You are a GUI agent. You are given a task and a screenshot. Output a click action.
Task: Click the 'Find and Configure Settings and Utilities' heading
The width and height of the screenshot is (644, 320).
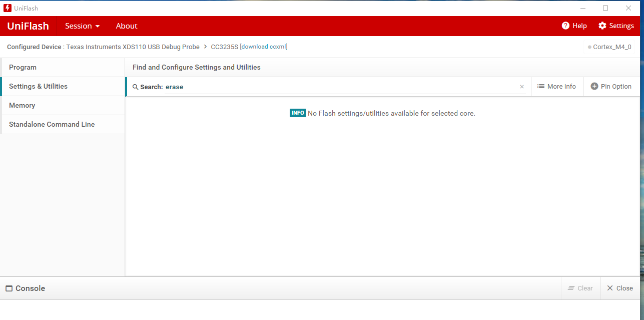pyautogui.click(x=197, y=67)
